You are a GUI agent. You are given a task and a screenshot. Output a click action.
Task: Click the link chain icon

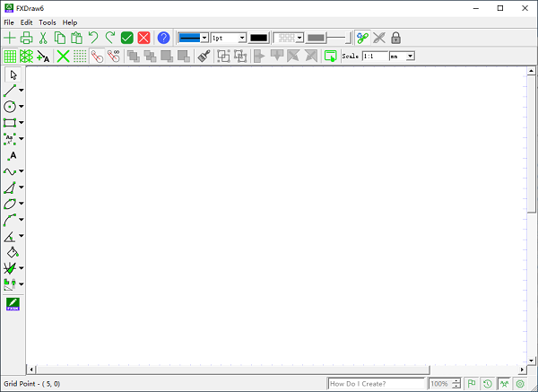[x=362, y=38]
